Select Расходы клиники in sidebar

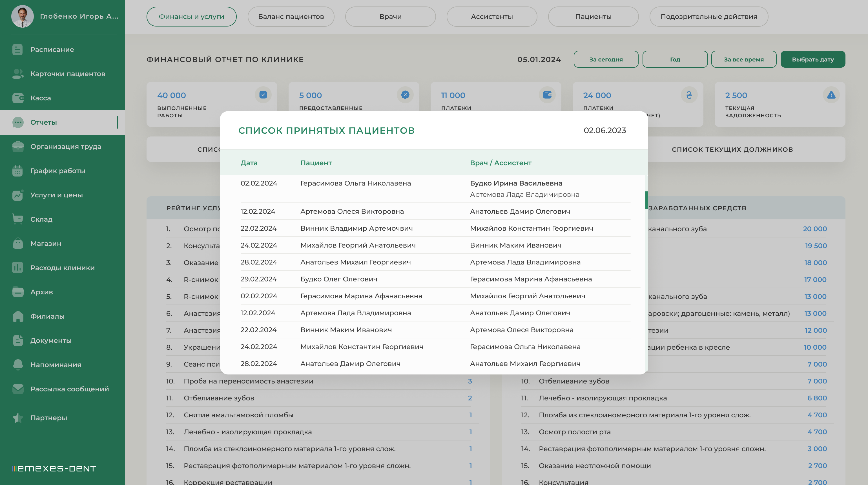(62, 268)
